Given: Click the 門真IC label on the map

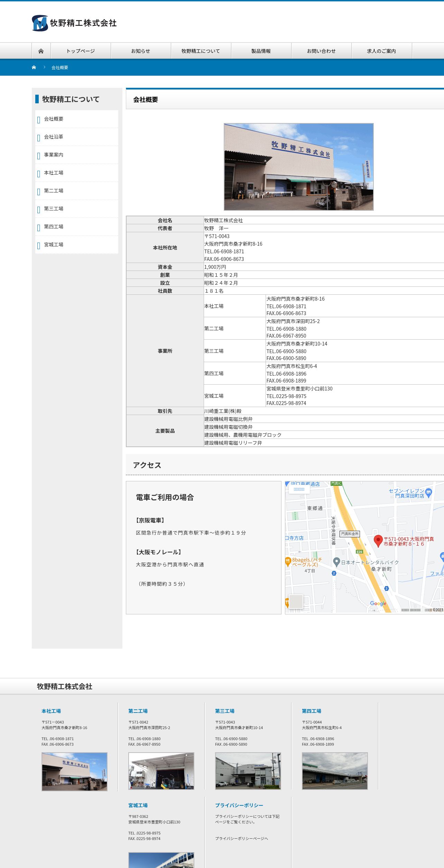Looking at the screenshot, I should 336,483.
